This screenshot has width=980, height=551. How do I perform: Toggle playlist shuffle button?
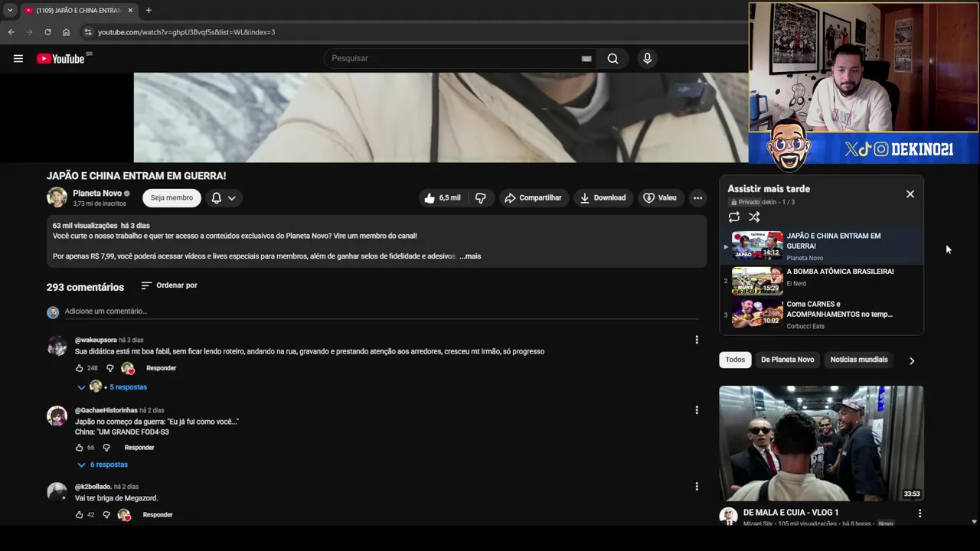point(754,217)
